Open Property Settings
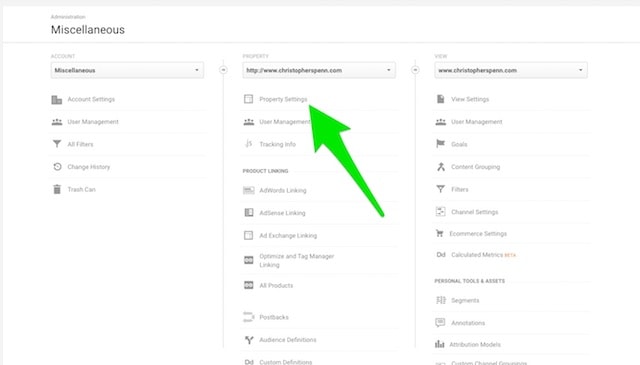Viewport: 640px width, 365px height. point(283,99)
